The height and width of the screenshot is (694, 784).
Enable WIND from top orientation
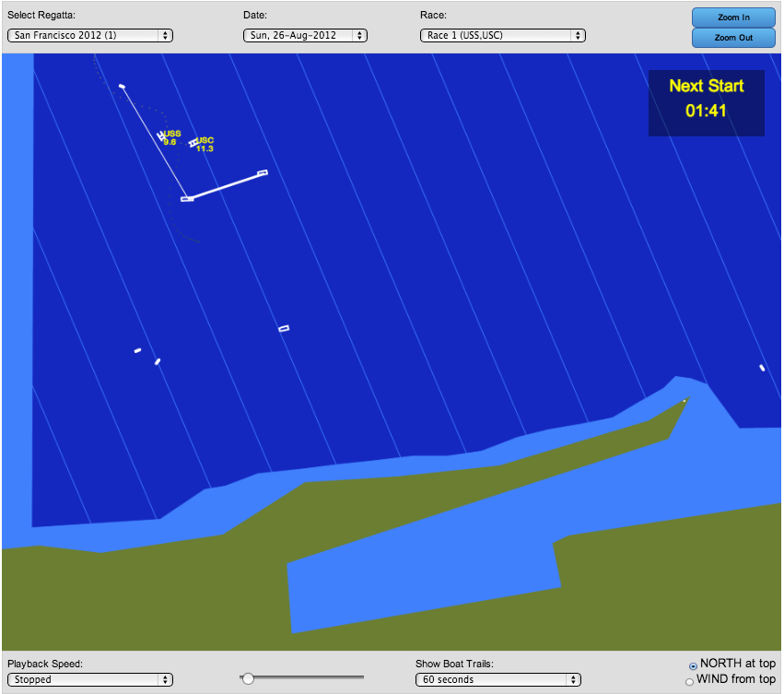[689, 680]
